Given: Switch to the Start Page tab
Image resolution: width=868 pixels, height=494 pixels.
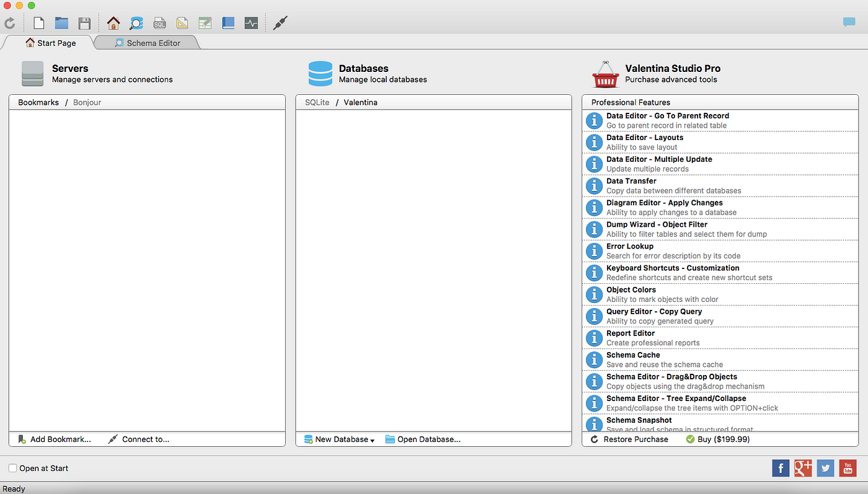Looking at the screenshot, I should (x=50, y=43).
